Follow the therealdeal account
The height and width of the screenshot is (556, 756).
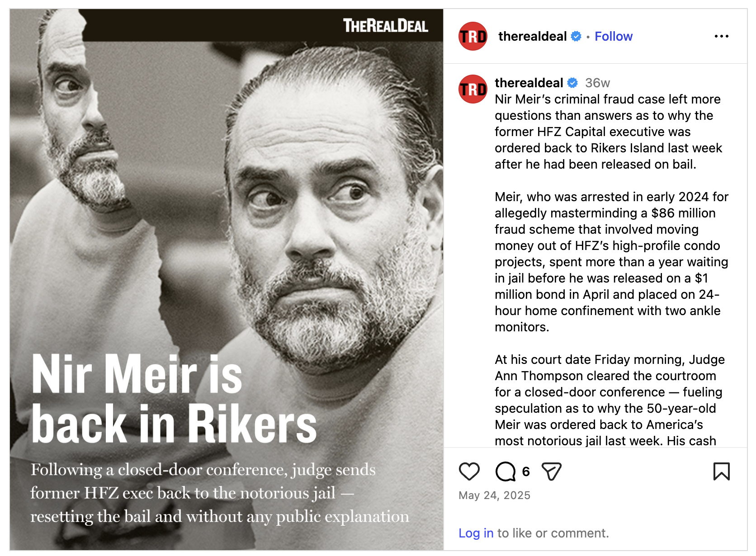[x=613, y=36]
